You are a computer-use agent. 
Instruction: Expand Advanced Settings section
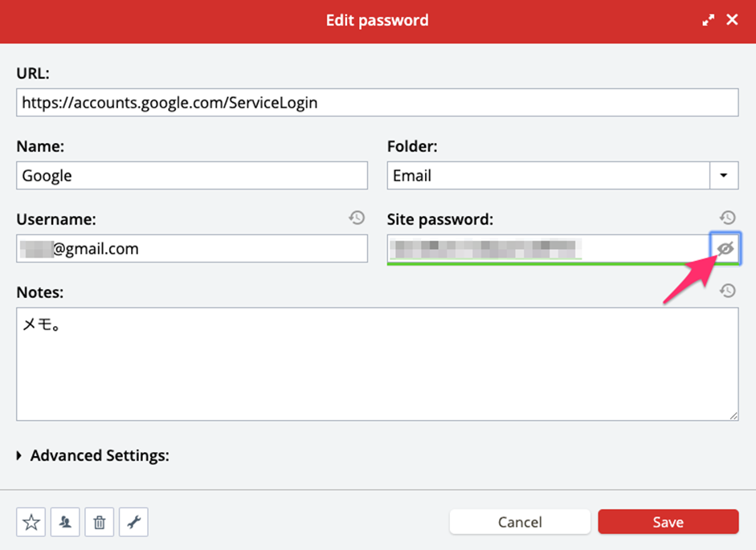93,455
